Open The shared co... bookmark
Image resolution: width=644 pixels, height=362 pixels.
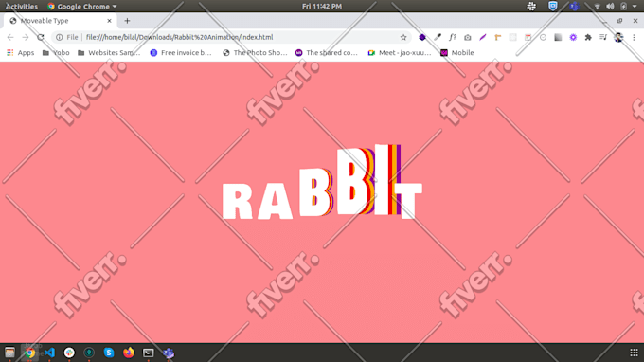[327, 53]
